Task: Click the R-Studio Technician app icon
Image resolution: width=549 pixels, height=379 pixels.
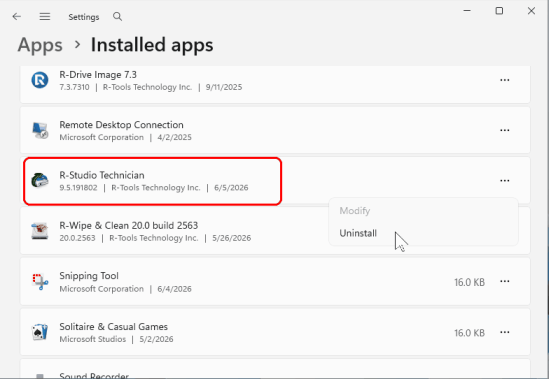Action: pos(40,180)
